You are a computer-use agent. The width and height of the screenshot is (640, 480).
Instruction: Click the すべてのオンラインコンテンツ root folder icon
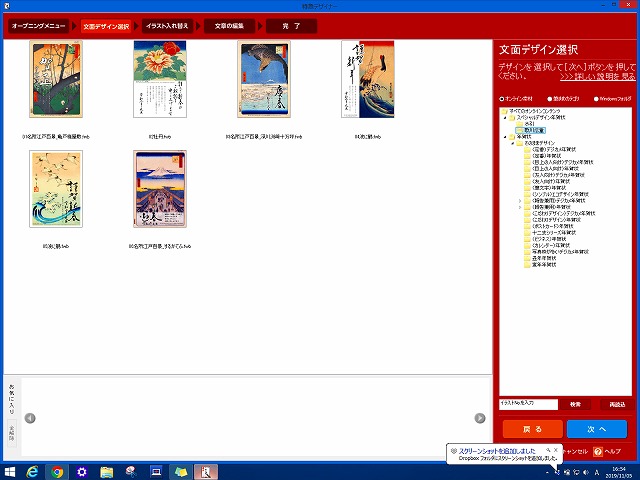(504, 111)
